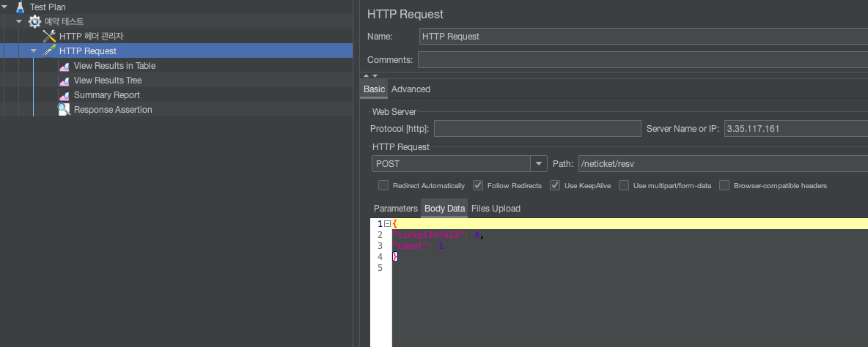The width and height of the screenshot is (868, 347).
Task: Collapse the 예약 테스트 thread group node
Action: pyautogui.click(x=19, y=21)
